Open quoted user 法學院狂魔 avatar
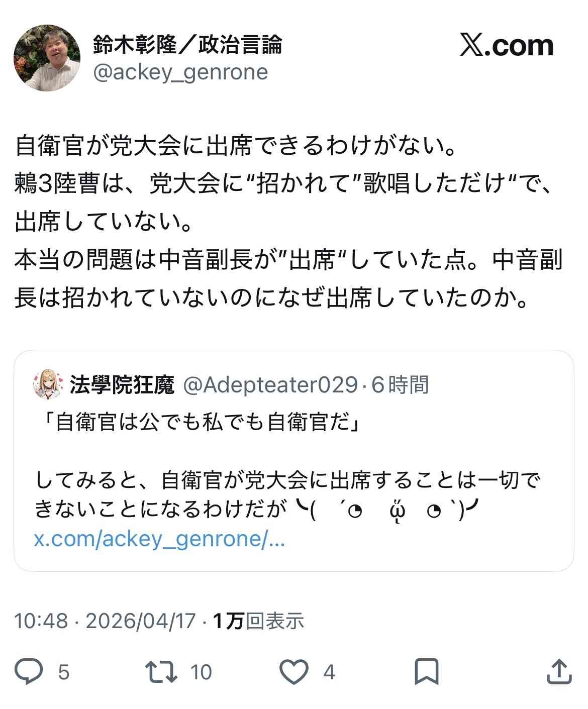This screenshot has height=709, width=588. tap(48, 386)
